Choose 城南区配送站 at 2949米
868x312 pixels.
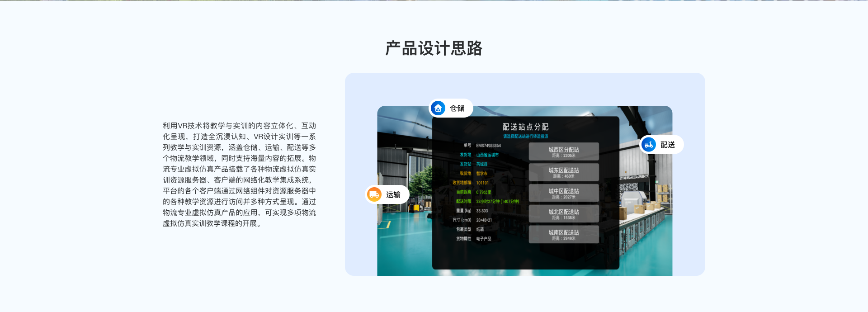tap(564, 234)
